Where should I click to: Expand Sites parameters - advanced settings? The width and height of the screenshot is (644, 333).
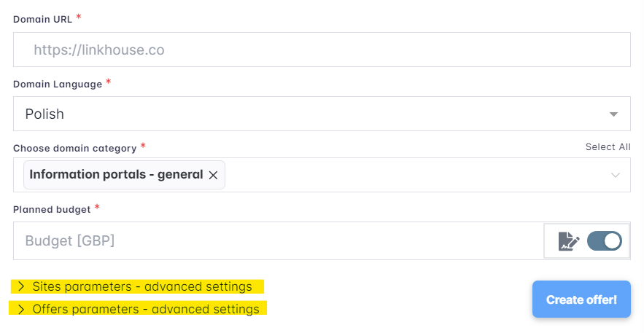tap(141, 286)
